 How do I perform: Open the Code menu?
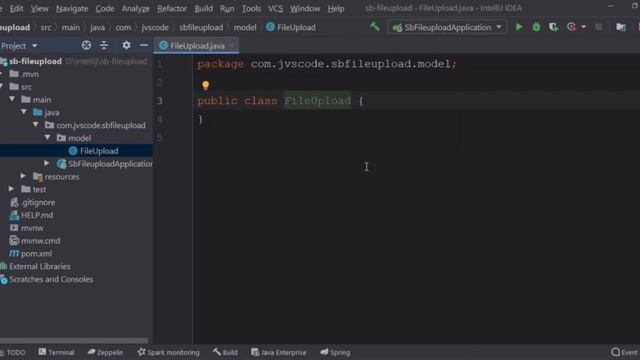[105, 9]
